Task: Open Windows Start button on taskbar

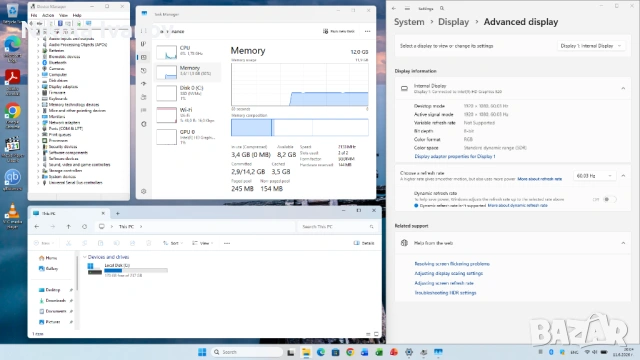Action: point(202,352)
